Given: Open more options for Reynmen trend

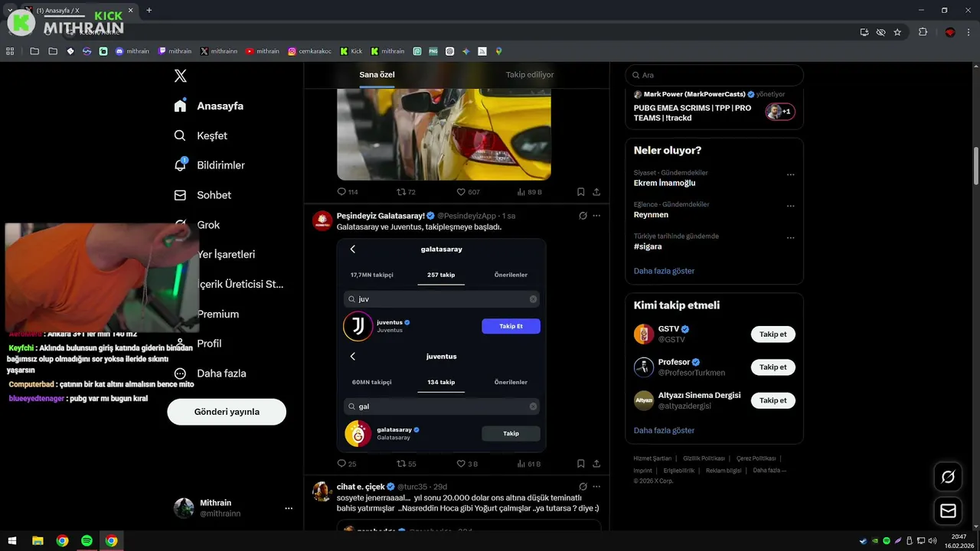Looking at the screenshot, I should 791,206.
